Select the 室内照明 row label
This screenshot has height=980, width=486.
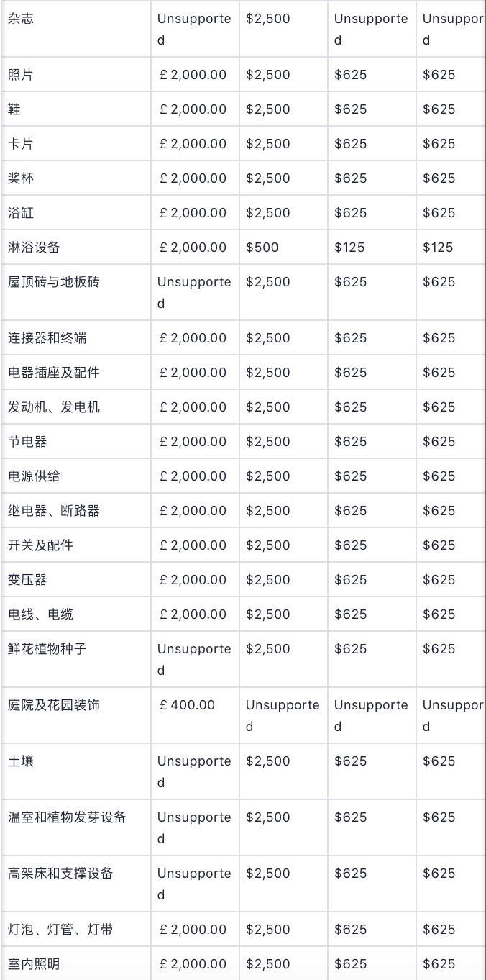(x=34, y=964)
